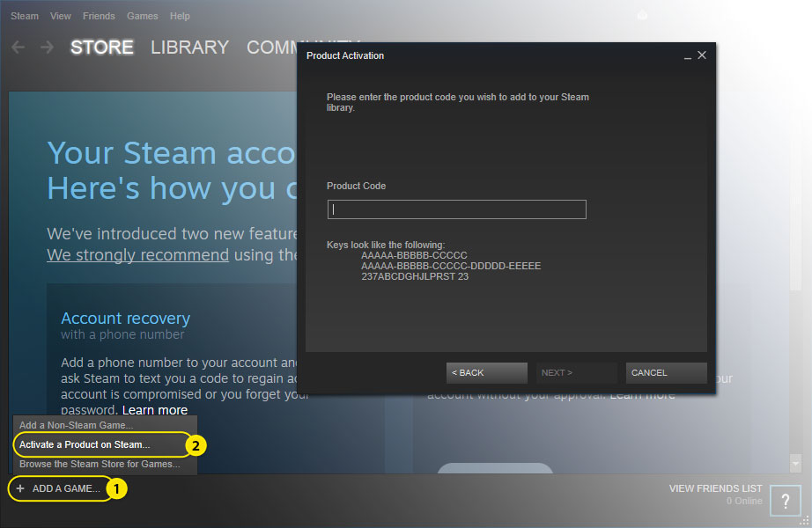812x528 pixels.
Task: Open the Steam menu
Action: [x=25, y=16]
